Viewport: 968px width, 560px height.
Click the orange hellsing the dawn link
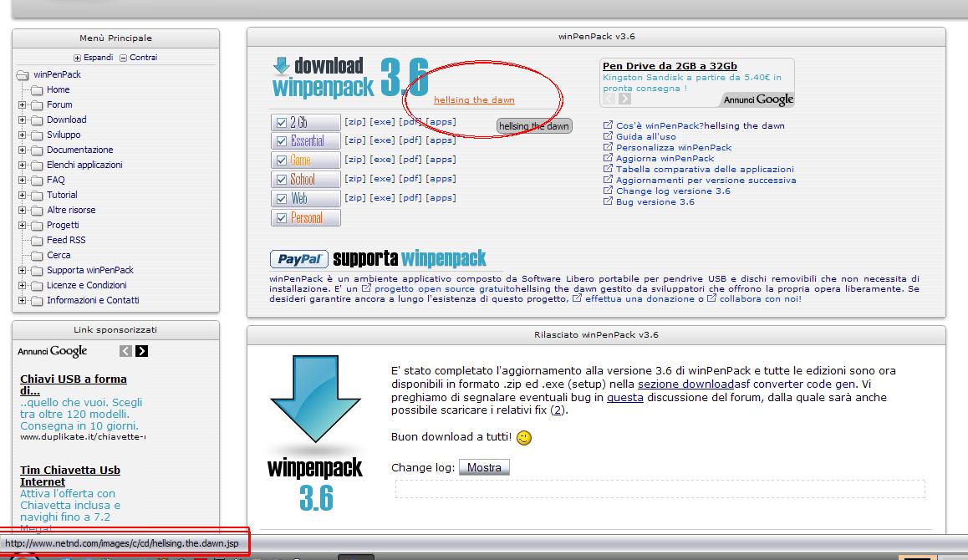click(474, 100)
